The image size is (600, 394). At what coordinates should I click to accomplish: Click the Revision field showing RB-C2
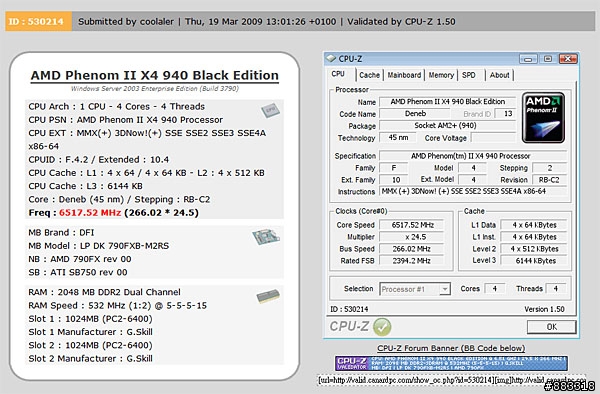point(549,180)
